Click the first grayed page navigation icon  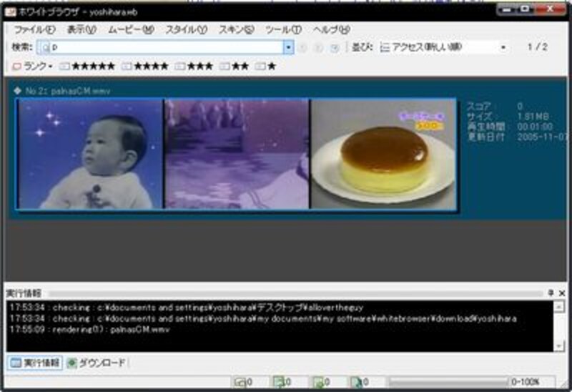tap(302, 48)
